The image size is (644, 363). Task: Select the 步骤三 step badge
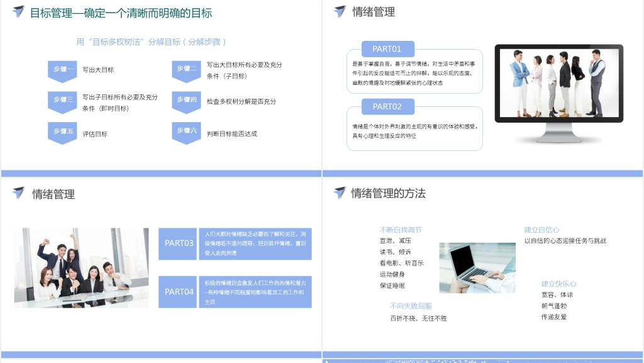click(62, 101)
